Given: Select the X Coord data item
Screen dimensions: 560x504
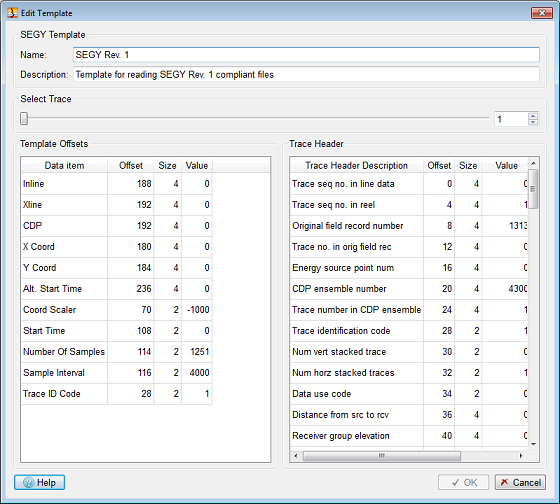Looking at the screenshot, I should [x=116, y=247].
